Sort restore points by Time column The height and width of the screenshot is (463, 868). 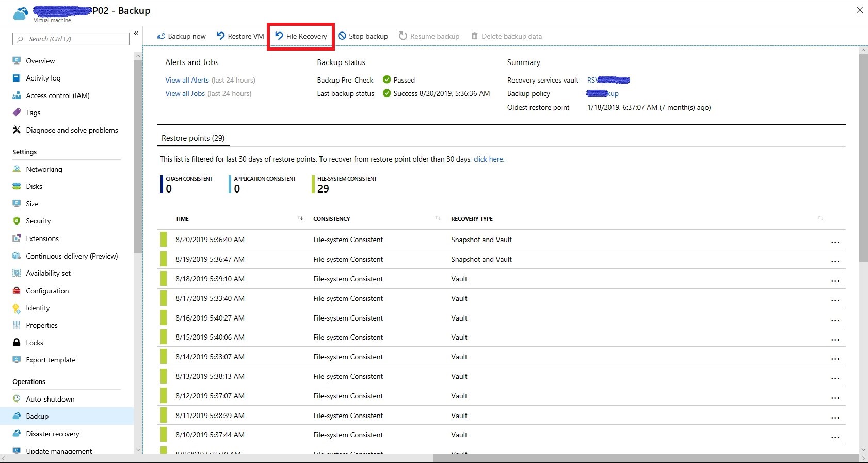[x=300, y=218]
